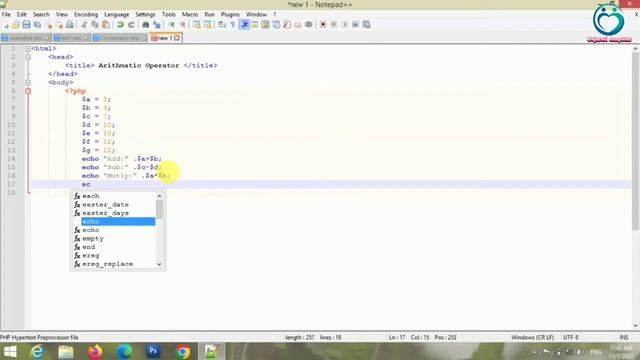Click the UTF-8 encoding status entry

(x=571, y=338)
